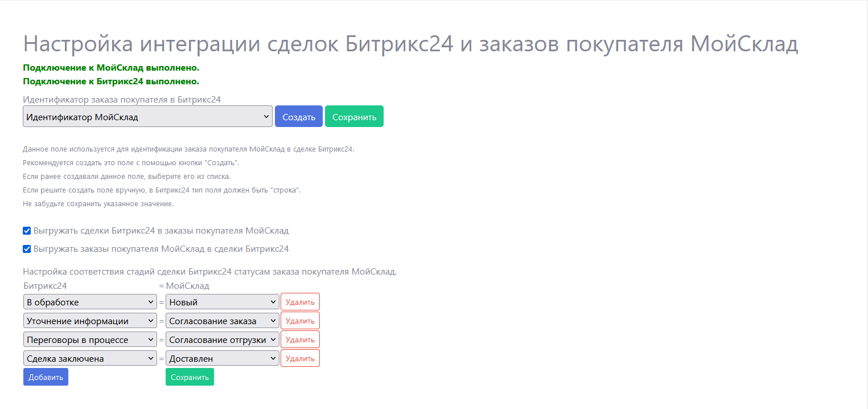Click hint about field type "строка"
The width and height of the screenshot is (868, 409).
pos(162,190)
